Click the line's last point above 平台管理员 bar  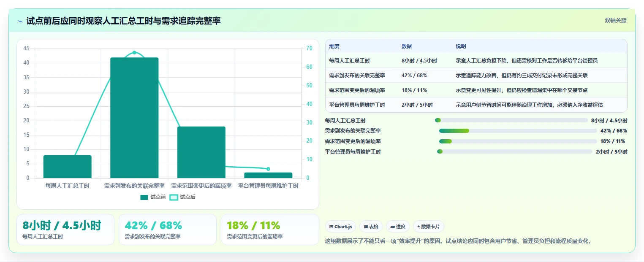click(268, 169)
